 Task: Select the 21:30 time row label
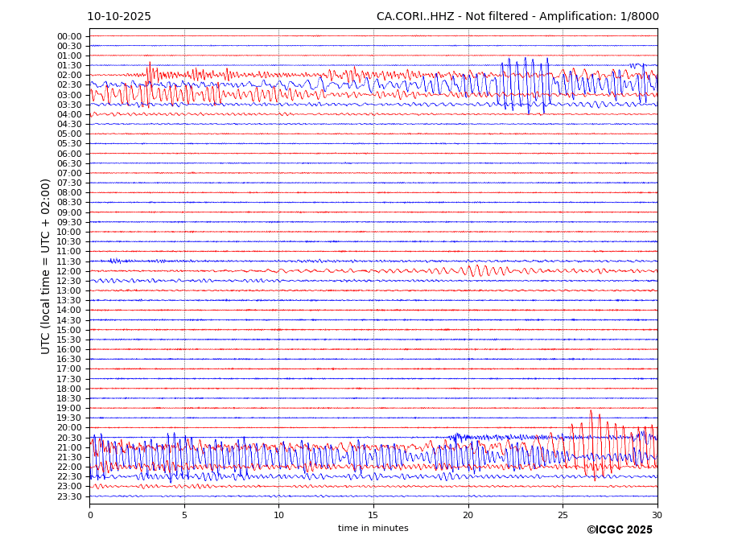click(x=69, y=457)
